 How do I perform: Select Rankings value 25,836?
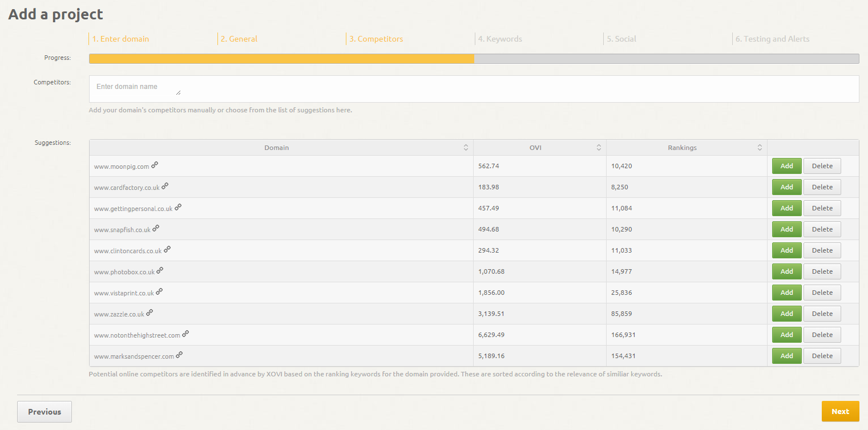pos(621,293)
